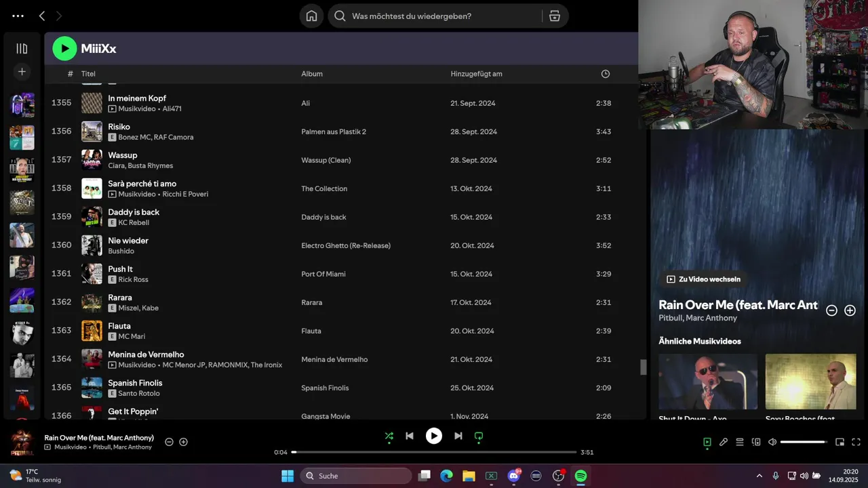Select the track 'Rarara' title
The height and width of the screenshot is (488, 868).
[120, 298]
